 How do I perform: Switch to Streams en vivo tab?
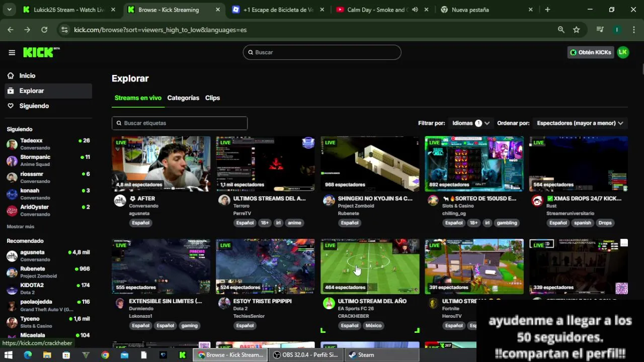pyautogui.click(x=138, y=98)
